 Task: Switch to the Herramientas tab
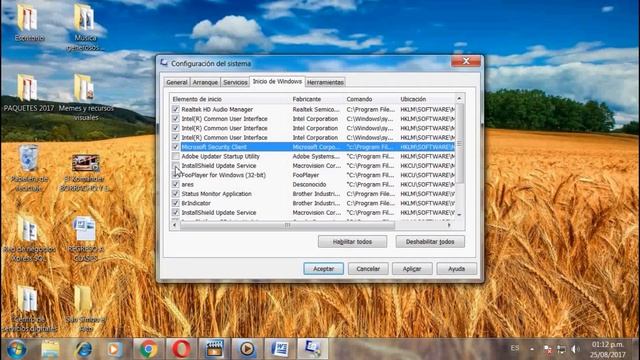325,82
